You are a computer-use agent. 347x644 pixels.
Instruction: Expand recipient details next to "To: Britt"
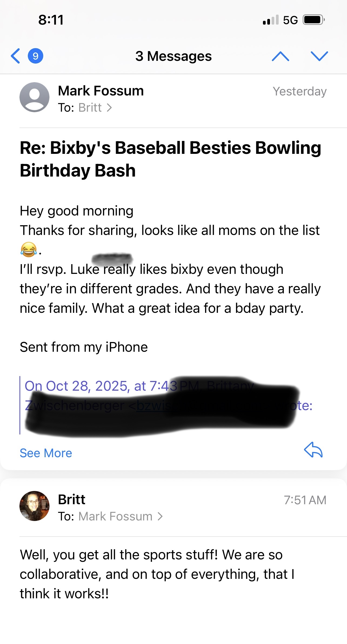(109, 108)
